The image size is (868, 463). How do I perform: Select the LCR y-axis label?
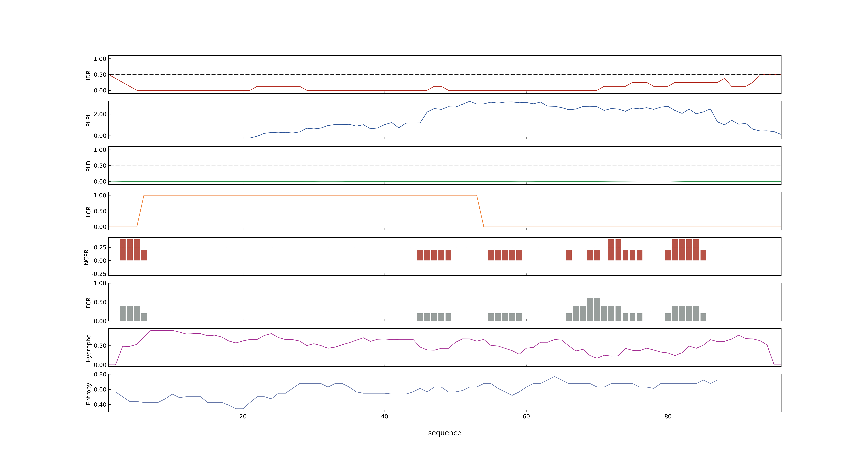tap(88, 211)
